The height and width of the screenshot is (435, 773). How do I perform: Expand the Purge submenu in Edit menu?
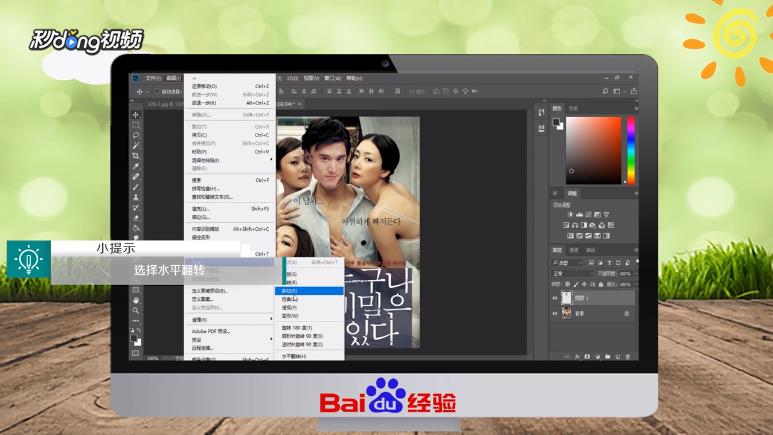271,320
